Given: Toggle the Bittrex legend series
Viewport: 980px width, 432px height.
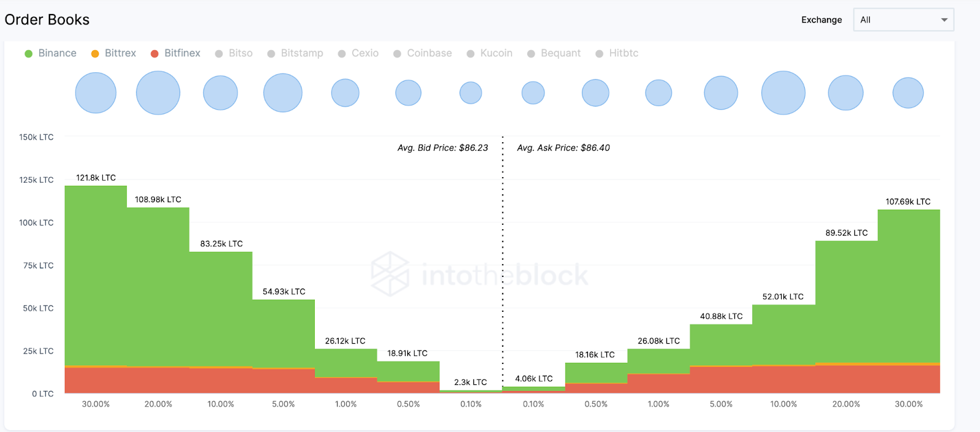Looking at the screenshot, I should [x=114, y=53].
